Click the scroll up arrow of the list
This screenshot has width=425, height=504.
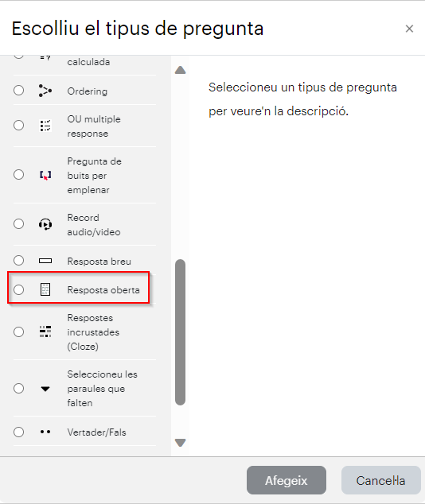180,70
